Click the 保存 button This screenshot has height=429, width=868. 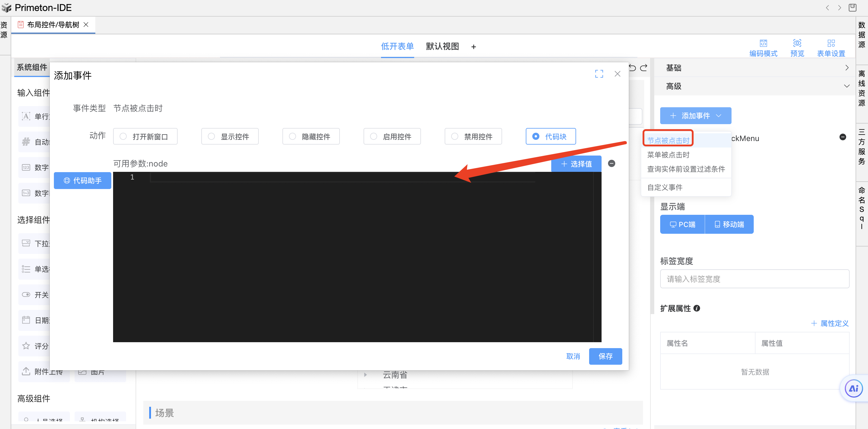(605, 356)
